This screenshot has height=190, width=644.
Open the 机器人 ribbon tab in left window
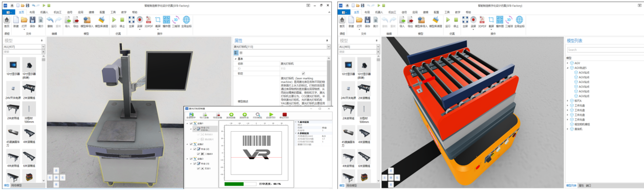click(44, 12)
